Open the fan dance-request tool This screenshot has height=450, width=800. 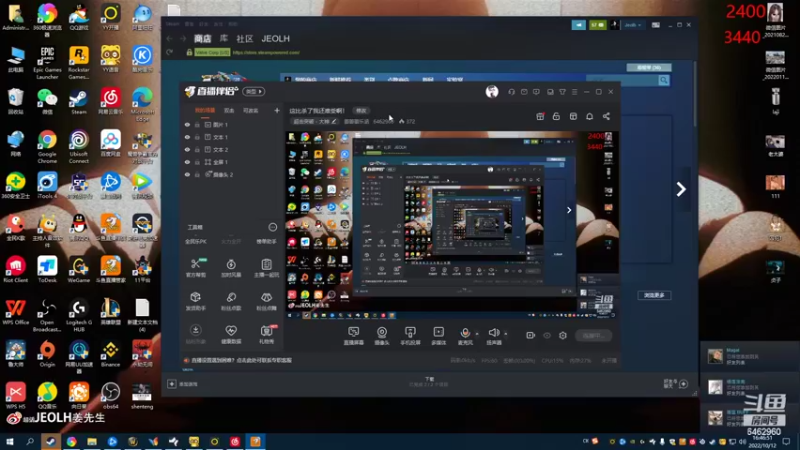click(266, 301)
